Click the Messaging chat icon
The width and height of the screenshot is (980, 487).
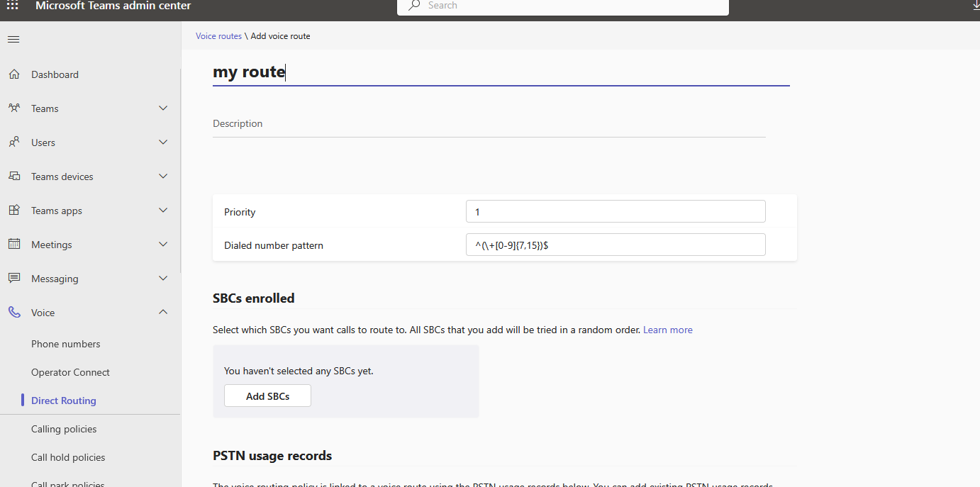[14, 279]
